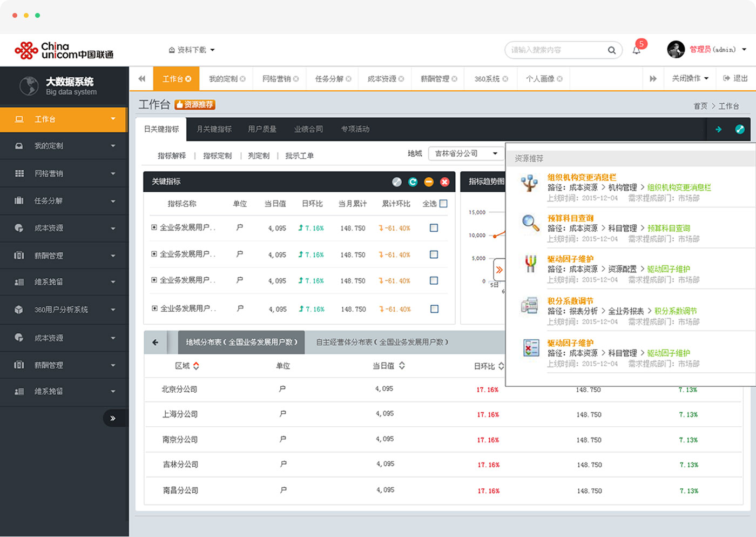The image size is (756, 537).
Task: Select the last indicator row checkbox
Action: (434, 308)
